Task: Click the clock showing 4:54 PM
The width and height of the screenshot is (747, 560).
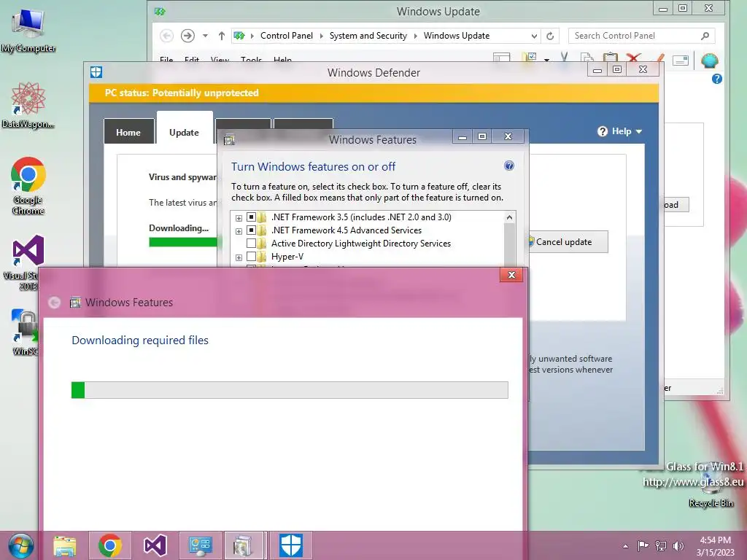Action: (x=716, y=545)
